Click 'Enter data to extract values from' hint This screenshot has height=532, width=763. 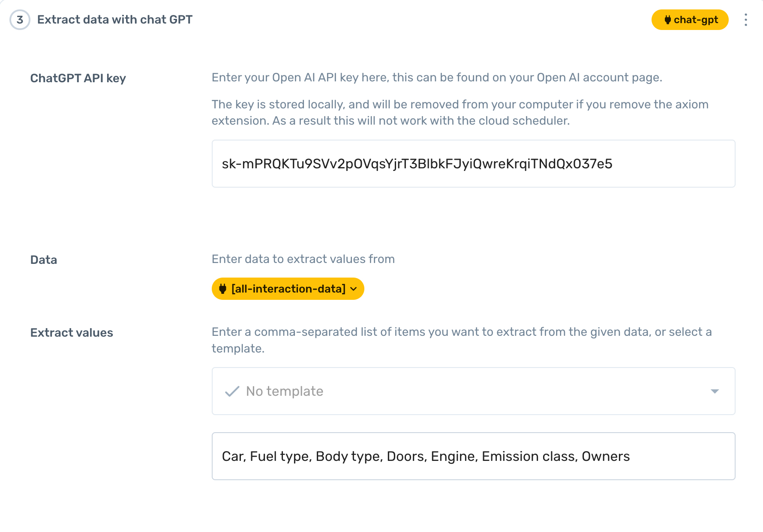tap(303, 259)
